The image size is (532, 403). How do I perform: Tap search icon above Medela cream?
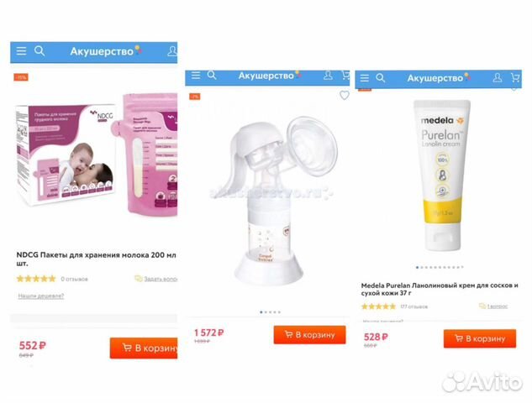pyautogui.click(x=381, y=78)
